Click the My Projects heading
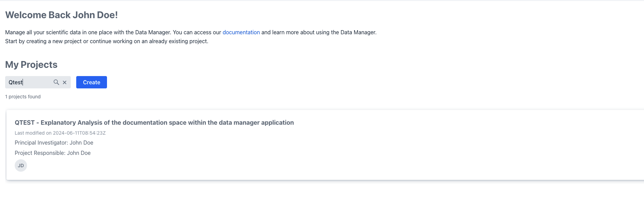 pyautogui.click(x=31, y=65)
